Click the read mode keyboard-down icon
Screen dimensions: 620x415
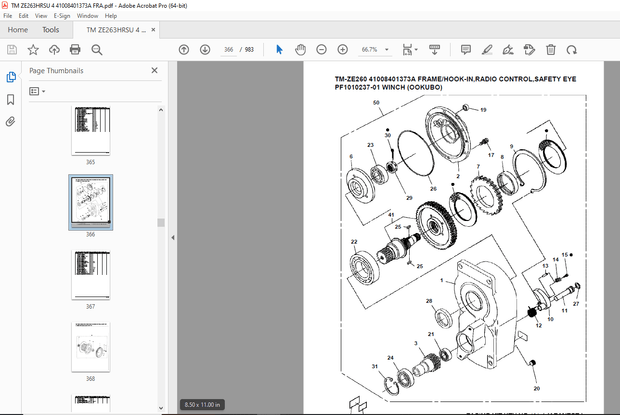pos(435,49)
